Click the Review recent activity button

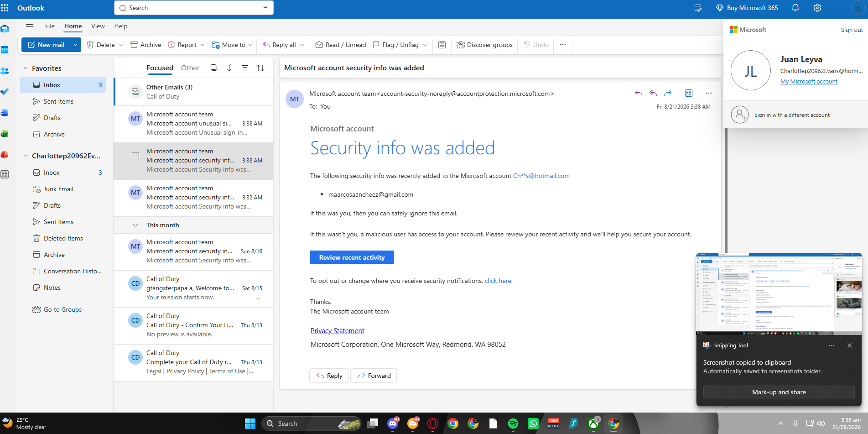pyautogui.click(x=352, y=257)
